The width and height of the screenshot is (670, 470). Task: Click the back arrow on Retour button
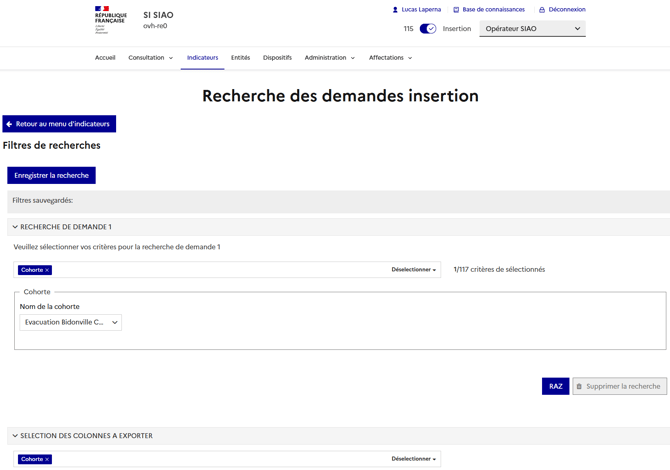pos(10,124)
